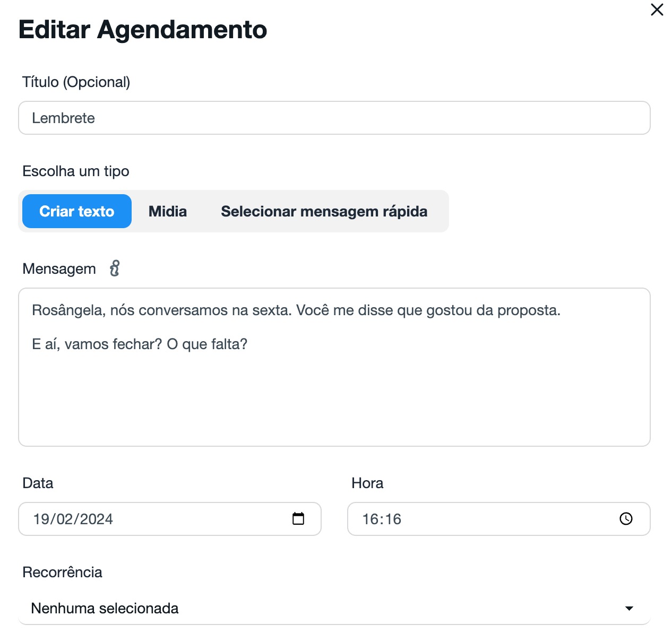Close the Editar Agendamento dialog

(657, 10)
